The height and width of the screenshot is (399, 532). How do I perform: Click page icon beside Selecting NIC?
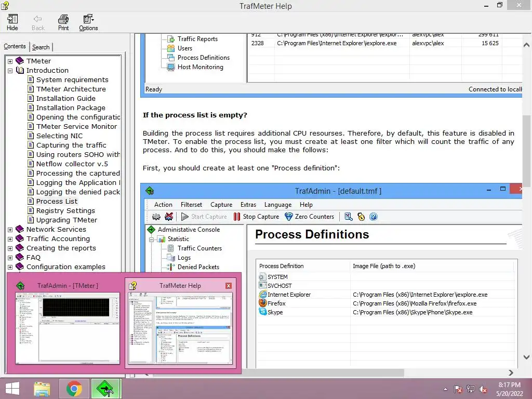[x=31, y=136]
